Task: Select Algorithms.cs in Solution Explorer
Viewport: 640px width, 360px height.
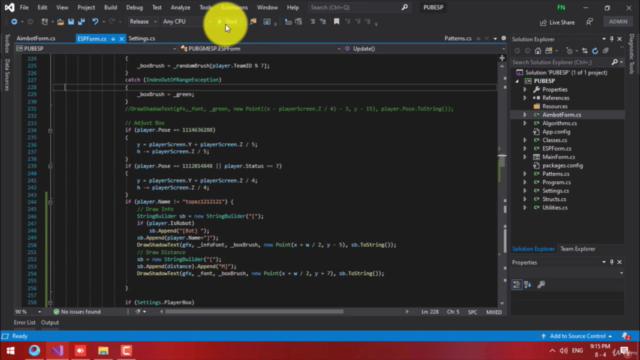Action: 559,123
